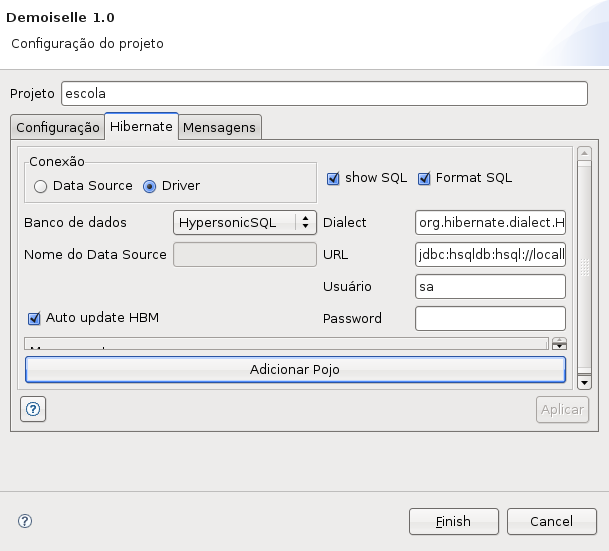Uncheck Auto update HBM
This screenshot has width=609, height=551.
(34, 318)
